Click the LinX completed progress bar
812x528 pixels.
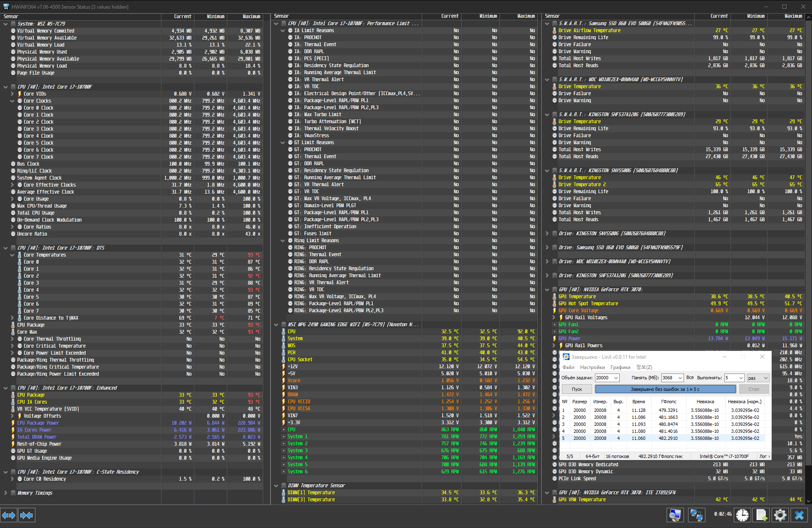click(x=665, y=389)
